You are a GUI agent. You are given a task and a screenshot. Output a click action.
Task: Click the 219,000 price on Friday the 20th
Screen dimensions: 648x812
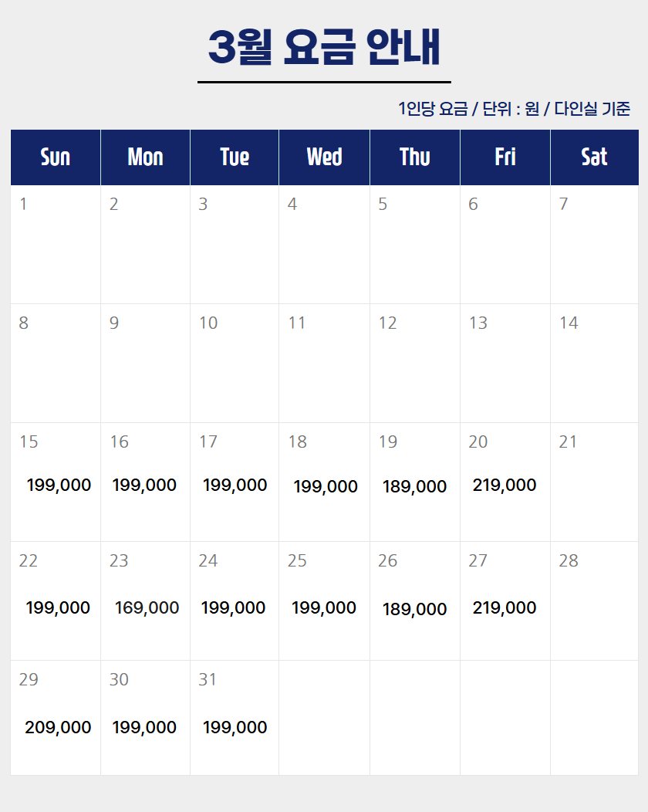click(505, 485)
